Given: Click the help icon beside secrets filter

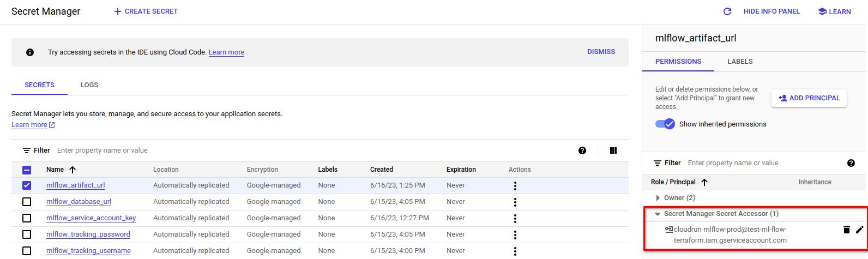Looking at the screenshot, I should (582, 150).
